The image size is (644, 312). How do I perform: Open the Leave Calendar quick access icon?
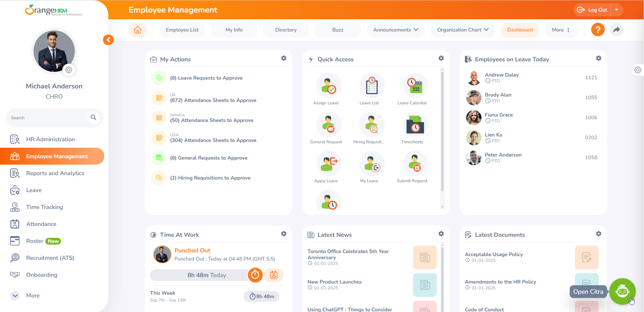pyautogui.click(x=415, y=86)
